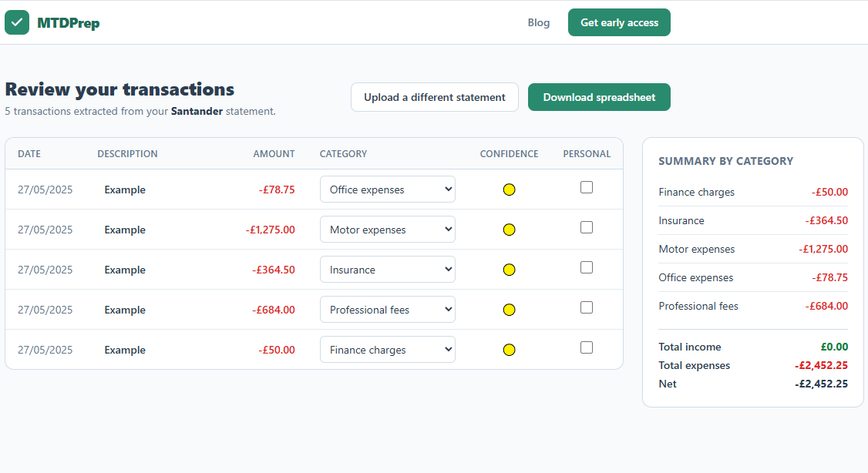
Task: Click the yellow confidence dot for Office expenses
Action: pos(510,190)
